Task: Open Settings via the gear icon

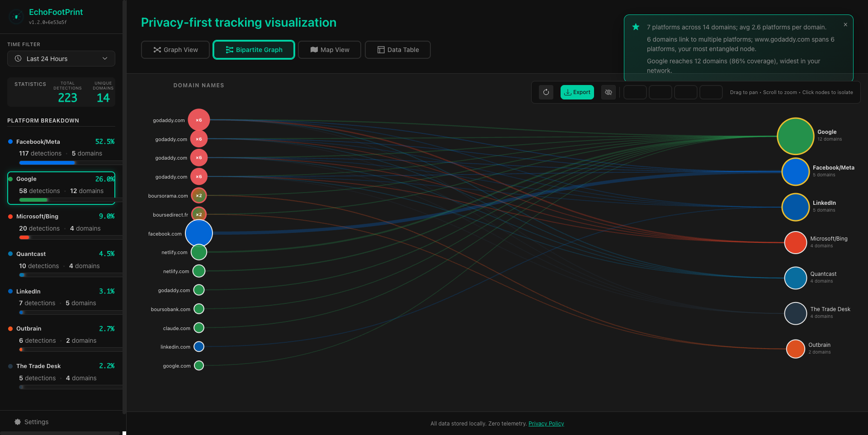Action: pyautogui.click(x=17, y=421)
